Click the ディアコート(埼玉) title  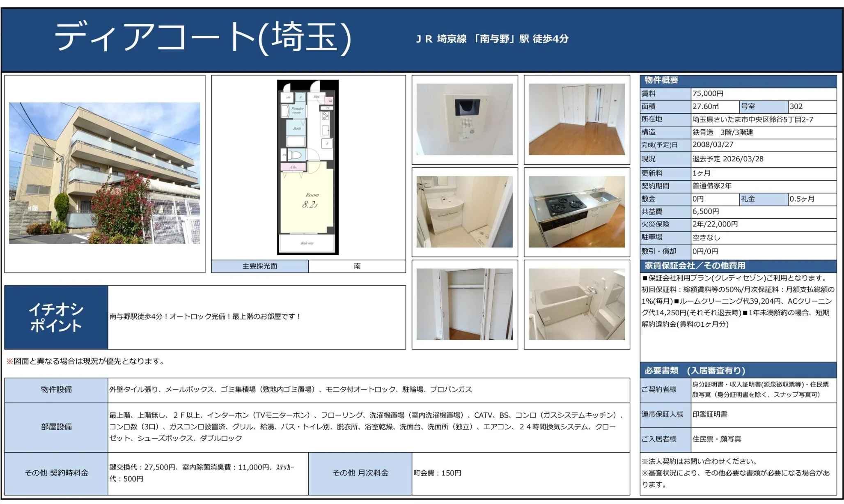202,38
